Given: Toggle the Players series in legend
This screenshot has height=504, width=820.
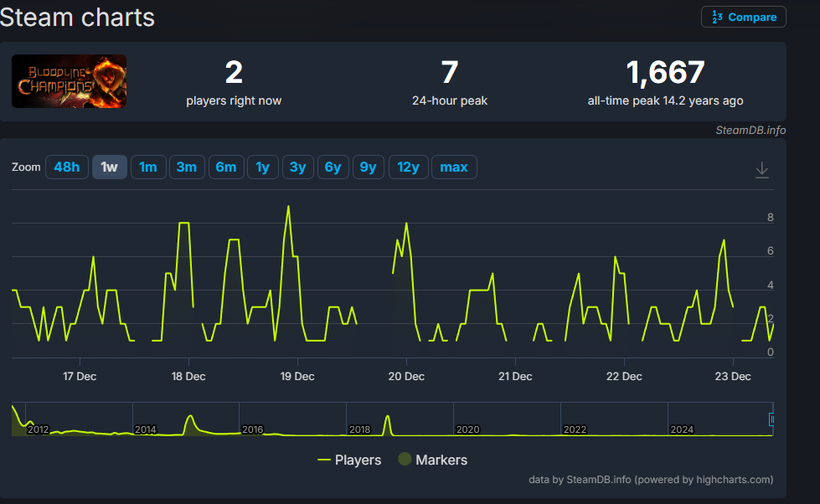Looking at the screenshot, I should (x=349, y=460).
